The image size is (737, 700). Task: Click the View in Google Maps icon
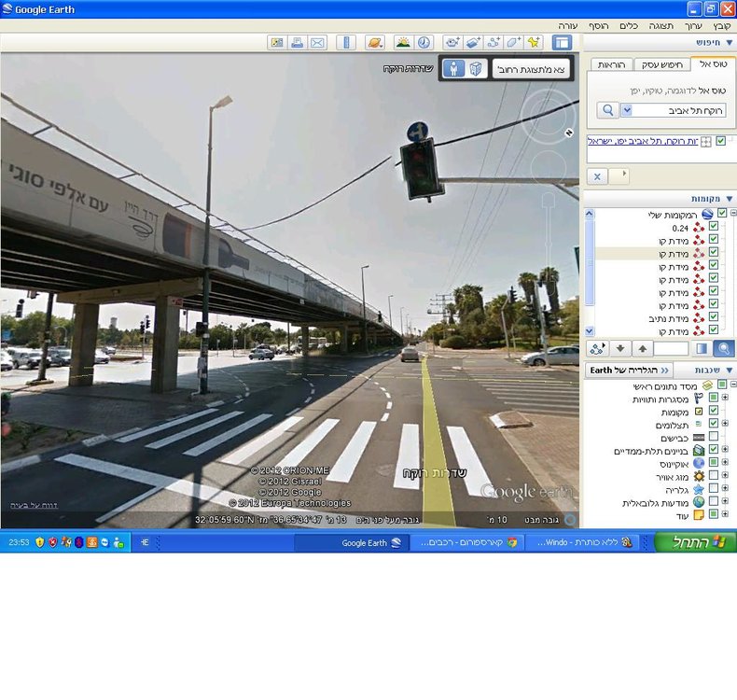point(277,43)
